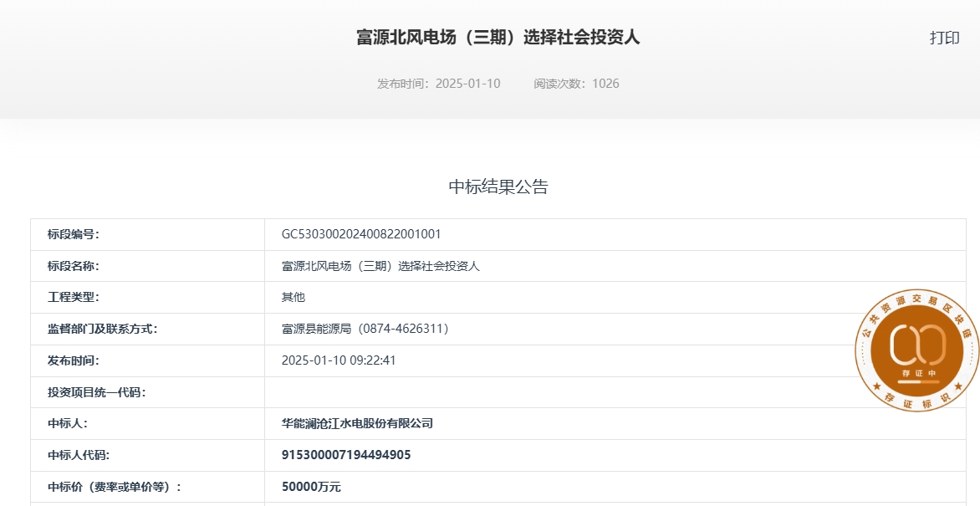Select the 中标结果公告 heading
The image size is (980, 506).
[498, 187]
